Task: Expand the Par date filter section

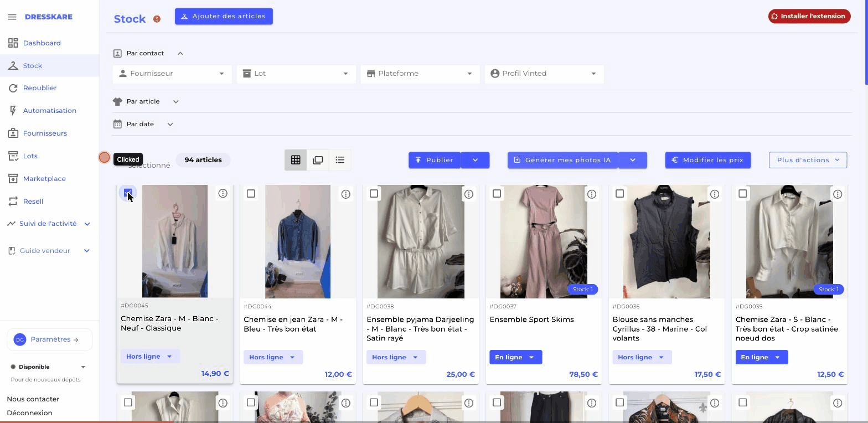Action: pyautogui.click(x=170, y=125)
